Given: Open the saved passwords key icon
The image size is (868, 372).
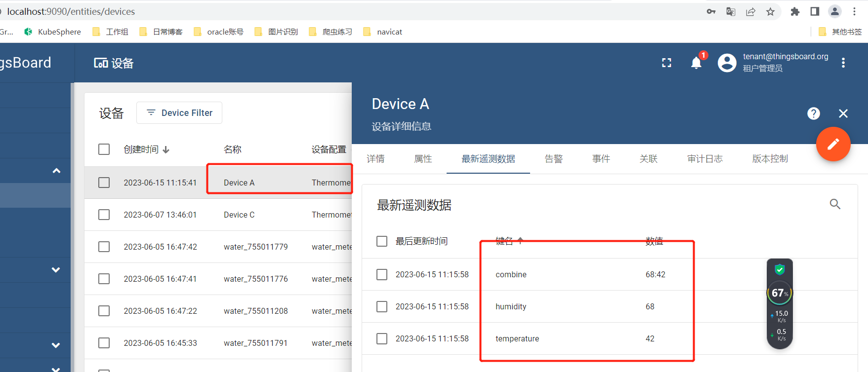Looking at the screenshot, I should pos(711,11).
